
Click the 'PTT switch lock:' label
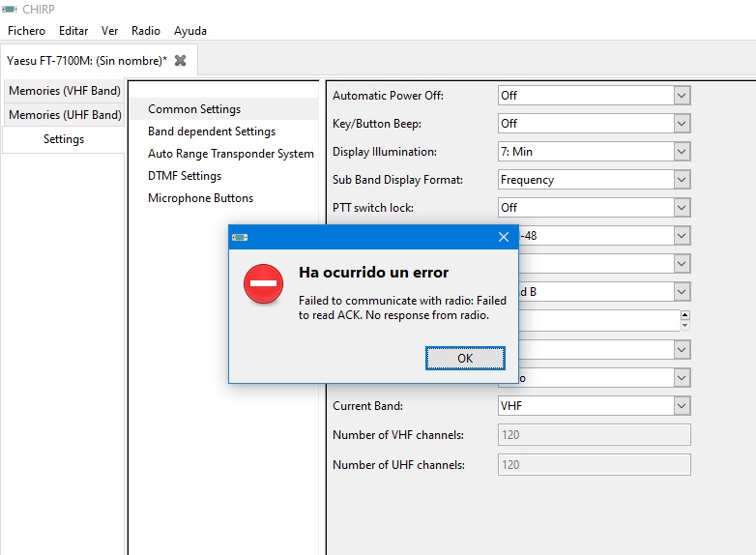[x=373, y=208]
